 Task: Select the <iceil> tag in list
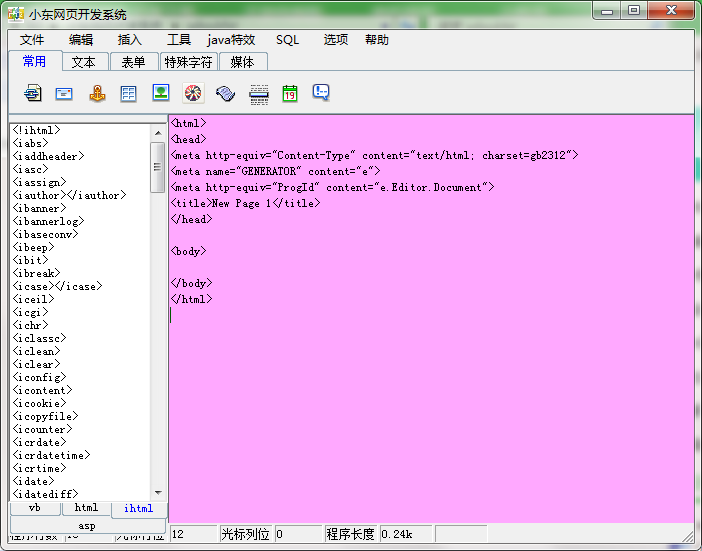(33, 299)
